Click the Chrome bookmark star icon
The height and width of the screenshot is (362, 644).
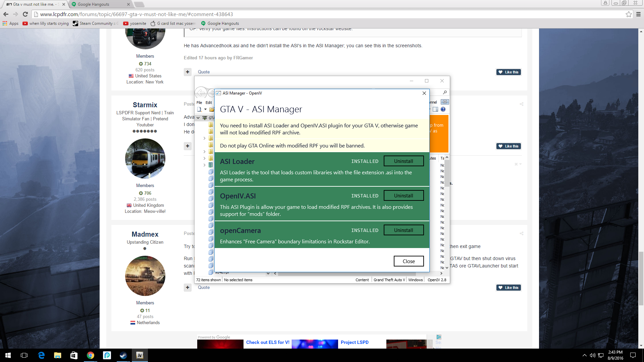tap(629, 14)
